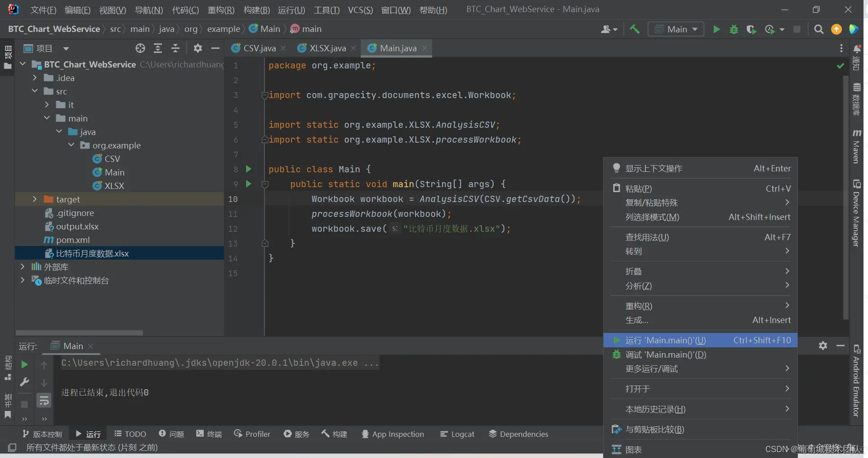The image size is (868, 458).
Task: Open the Logcat tool window
Action: click(x=457, y=434)
